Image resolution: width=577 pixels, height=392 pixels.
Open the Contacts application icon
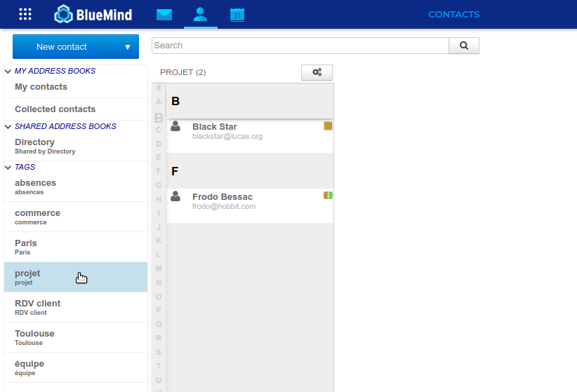[201, 14]
